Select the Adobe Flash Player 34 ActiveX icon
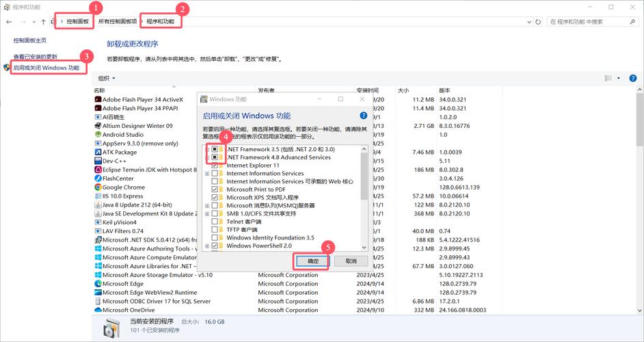The width and height of the screenshot is (644, 342). point(98,99)
